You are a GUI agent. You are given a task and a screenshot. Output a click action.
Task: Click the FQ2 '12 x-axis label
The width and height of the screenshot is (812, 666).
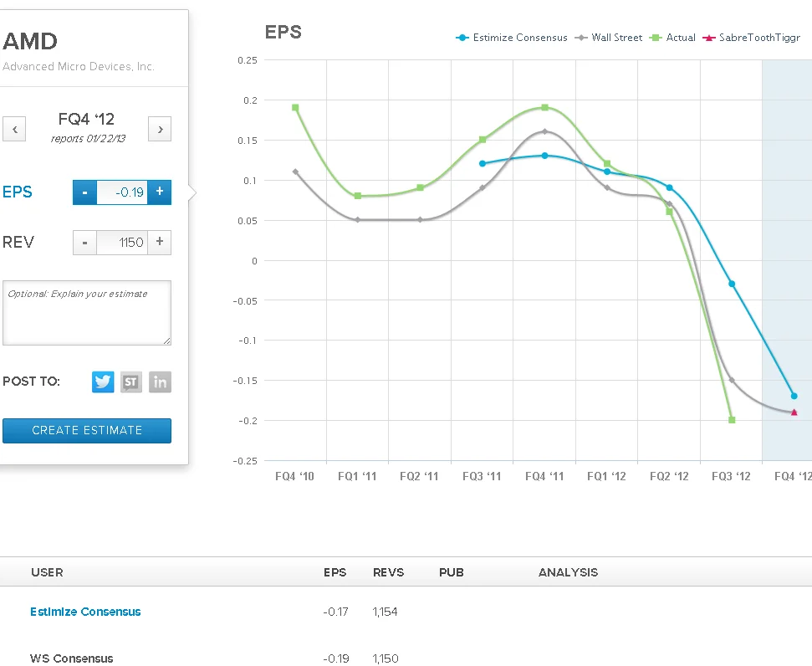point(669,476)
